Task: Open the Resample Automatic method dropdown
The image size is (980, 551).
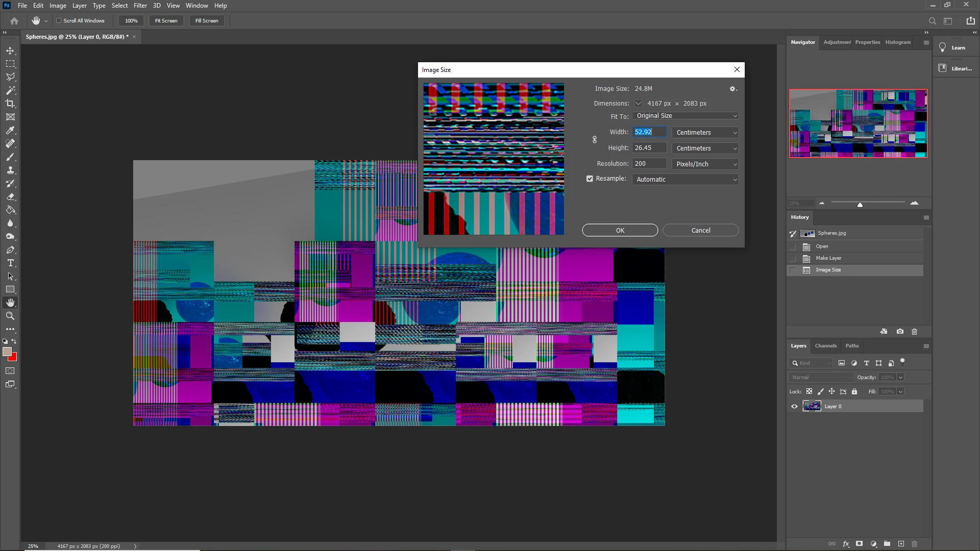Action: pos(685,180)
